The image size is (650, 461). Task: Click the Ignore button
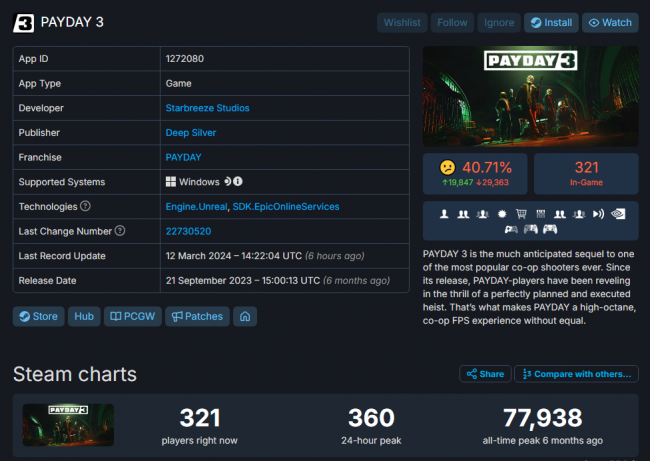pos(499,23)
